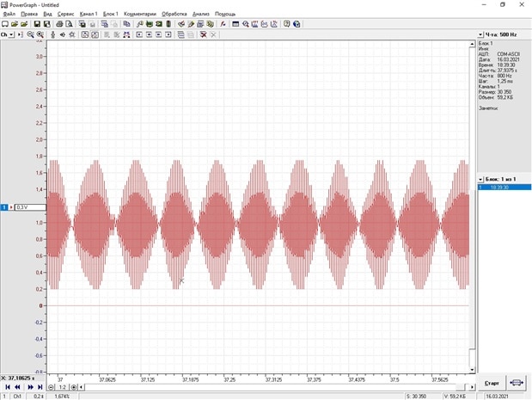Screen dimensions: 532x400
Task: Click the horizontal time scrollbar
Action: [x=258, y=387]
